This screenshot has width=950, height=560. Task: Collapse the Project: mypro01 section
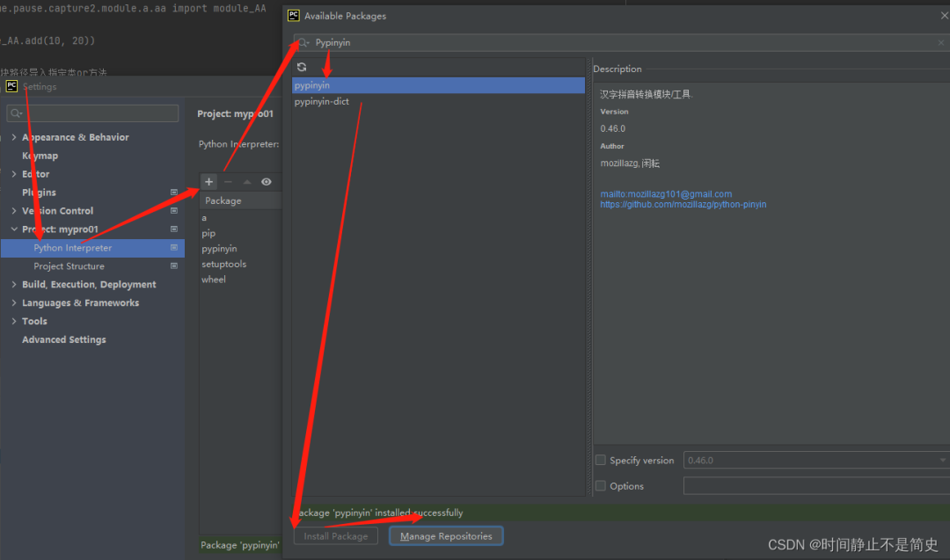13,229
